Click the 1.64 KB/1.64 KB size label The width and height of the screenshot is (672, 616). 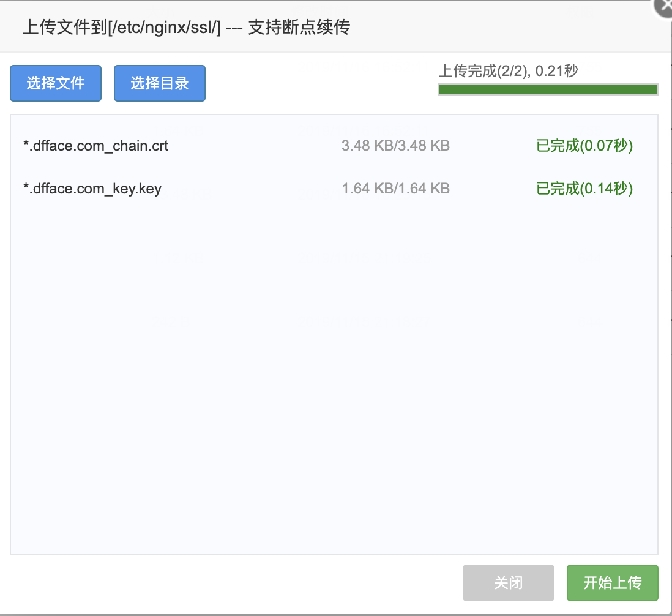[396, 189]
